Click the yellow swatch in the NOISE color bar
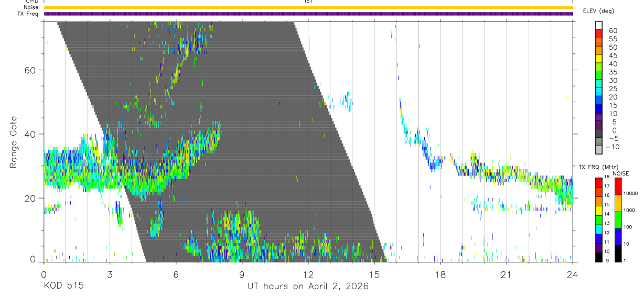The width and height of the screenshot is (644, 297). pos(618,203)
